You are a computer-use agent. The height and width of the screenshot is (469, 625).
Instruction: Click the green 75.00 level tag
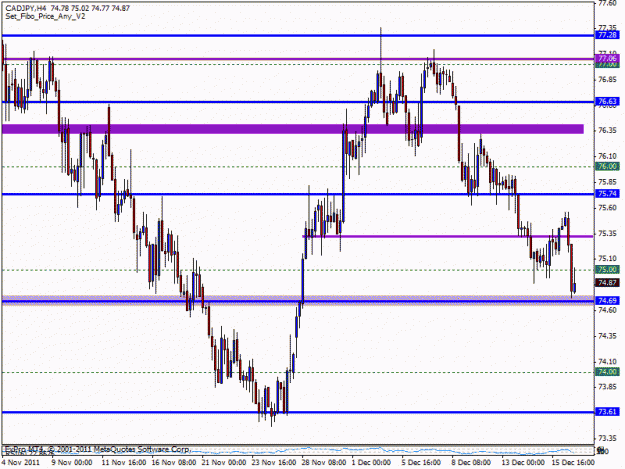(x=607, y=270)
